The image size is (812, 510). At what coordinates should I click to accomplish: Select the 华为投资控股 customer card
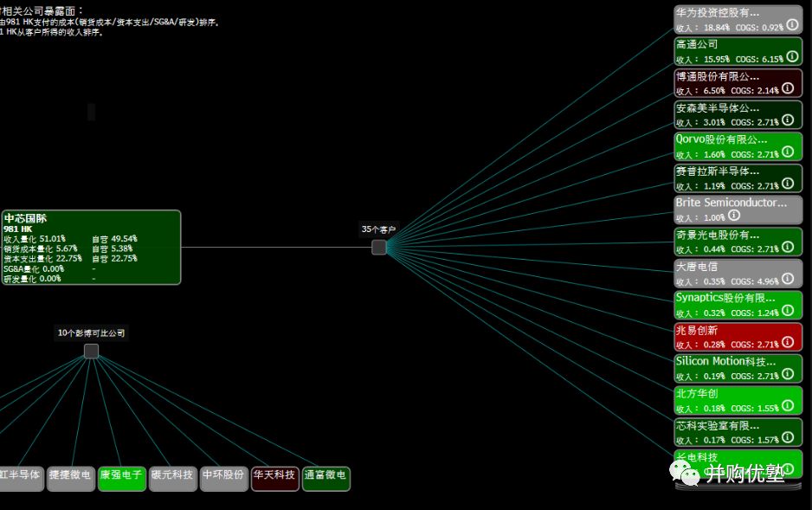pos(738,20)
